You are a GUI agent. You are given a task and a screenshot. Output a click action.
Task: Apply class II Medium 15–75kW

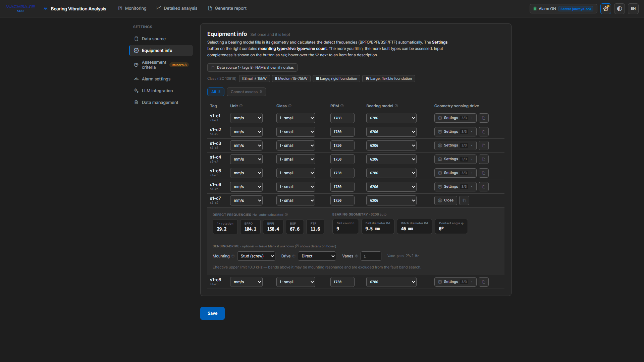(x=291, y=78)
